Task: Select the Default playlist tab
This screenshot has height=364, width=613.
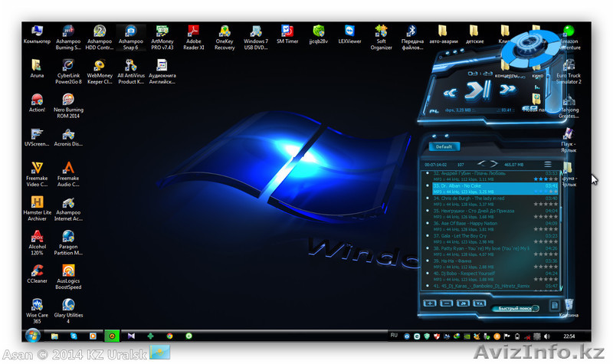Action: pyautogui.click(x=444, y=146)
